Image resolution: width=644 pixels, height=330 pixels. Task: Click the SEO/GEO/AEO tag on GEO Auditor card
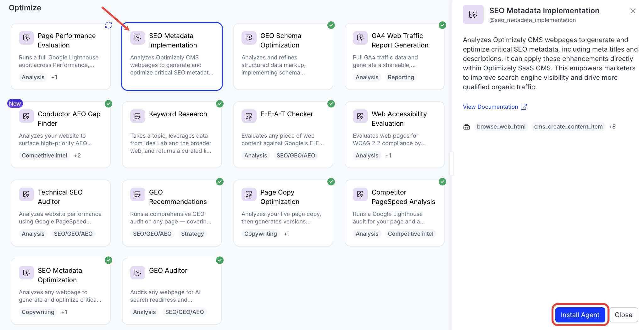[x=185, y=312]
